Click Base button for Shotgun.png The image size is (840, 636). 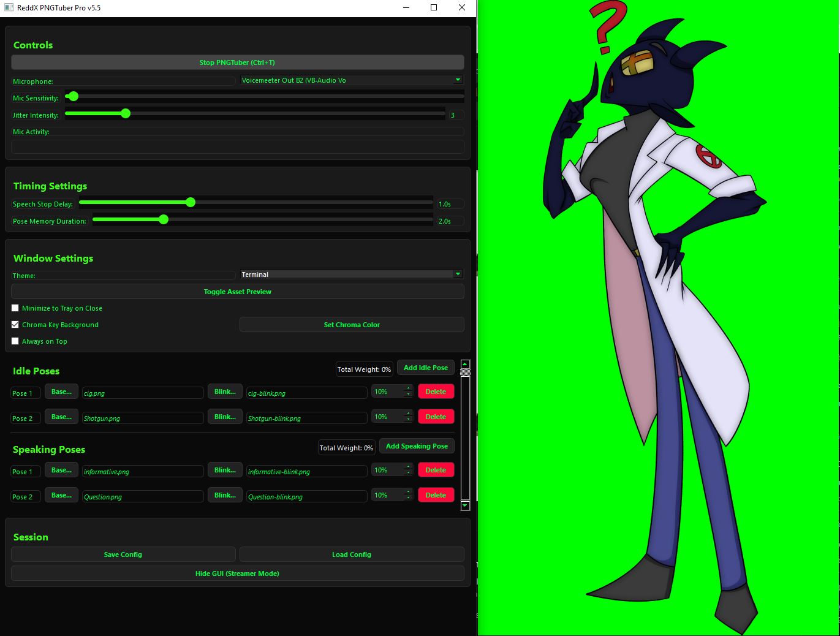point(61,417)
